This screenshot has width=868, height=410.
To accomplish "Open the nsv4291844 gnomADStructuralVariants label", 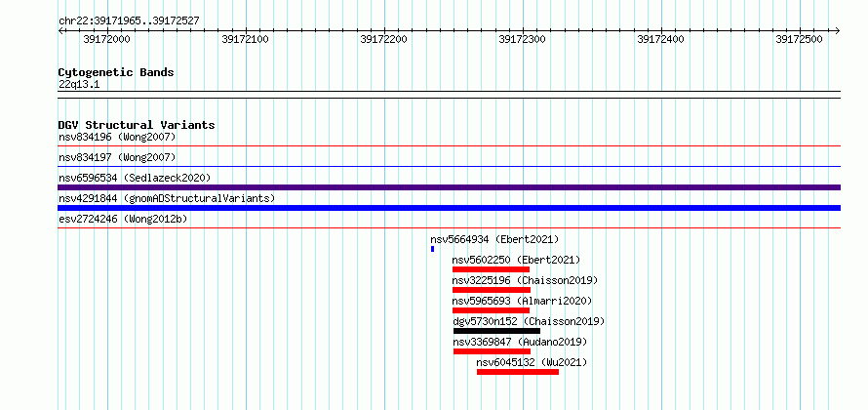I will tap(167, 198).
